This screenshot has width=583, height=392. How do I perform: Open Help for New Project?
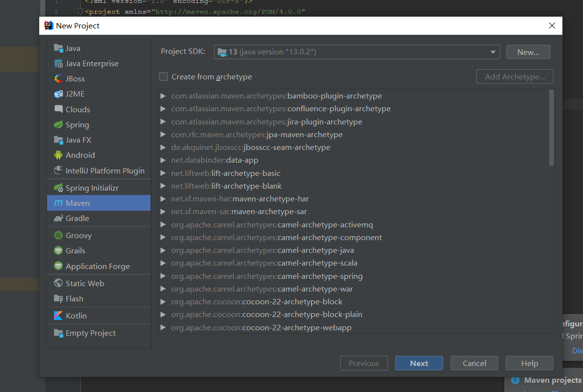530,364
